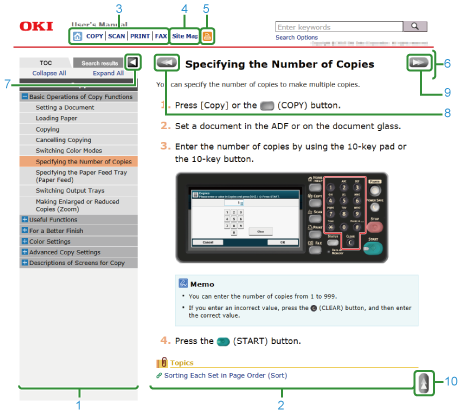Go to previous page arrow button

pyautogui.click(x=167, y=62)
